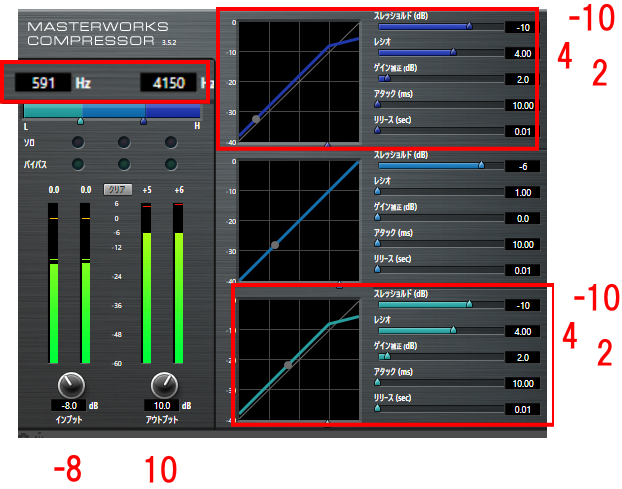Image resolution: width=622 pixels, height=489 pixels.
Task: Click mid band gain makeup slider at 0.0
Action: click(x=378, y=217)
